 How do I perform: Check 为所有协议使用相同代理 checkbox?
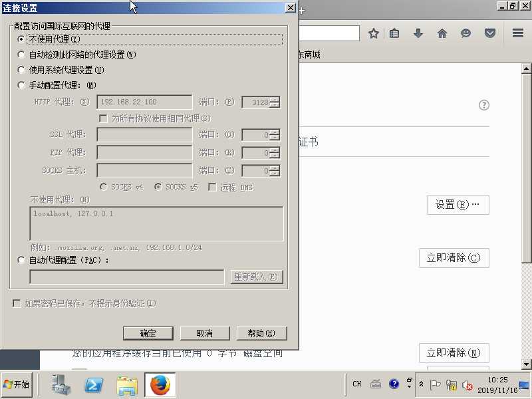coord(103,118)
